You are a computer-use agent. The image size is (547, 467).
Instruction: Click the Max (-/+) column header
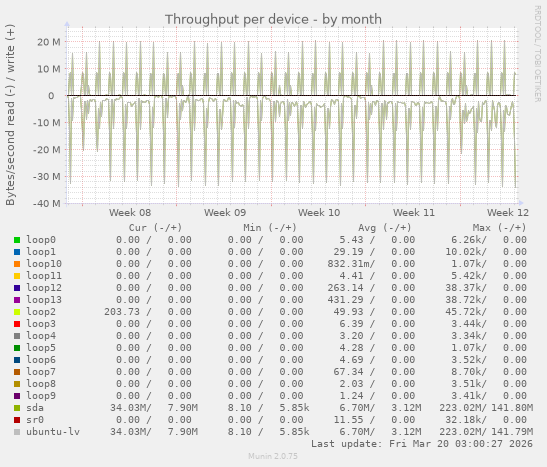click(499, 228)
